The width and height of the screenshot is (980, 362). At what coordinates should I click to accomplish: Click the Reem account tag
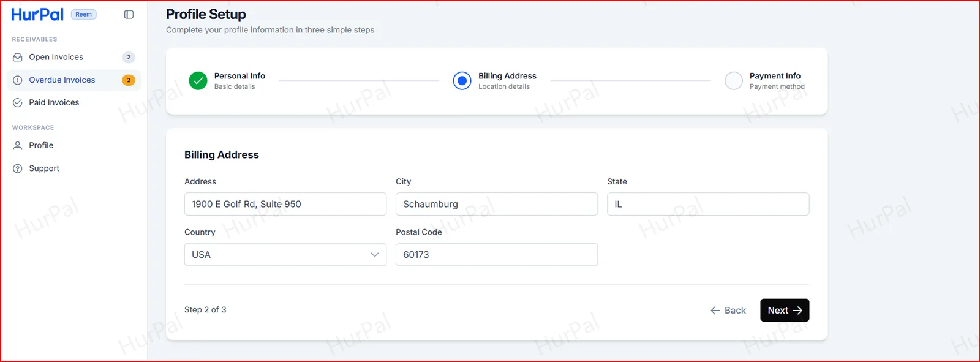coord(84,14)
